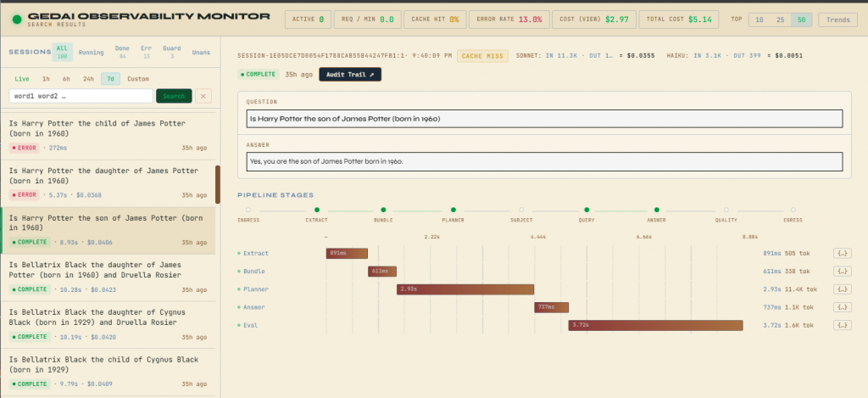The height and width of the screenshot is (398, 868).
Task: Show top 10 sessions
Action: tap(759, 20)
